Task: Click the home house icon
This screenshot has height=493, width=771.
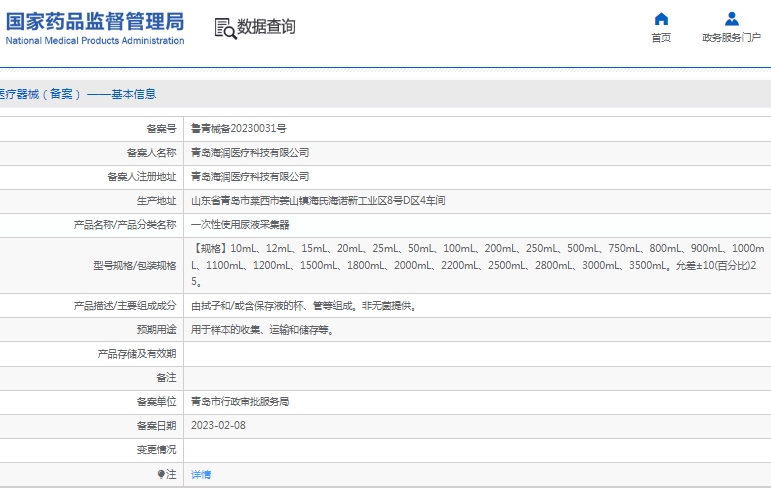Action: tap(661, 19)
